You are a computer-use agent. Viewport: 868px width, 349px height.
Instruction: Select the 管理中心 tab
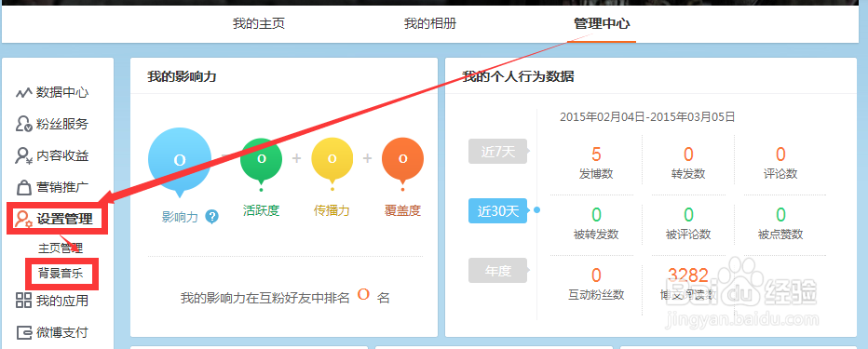(602, 24)
